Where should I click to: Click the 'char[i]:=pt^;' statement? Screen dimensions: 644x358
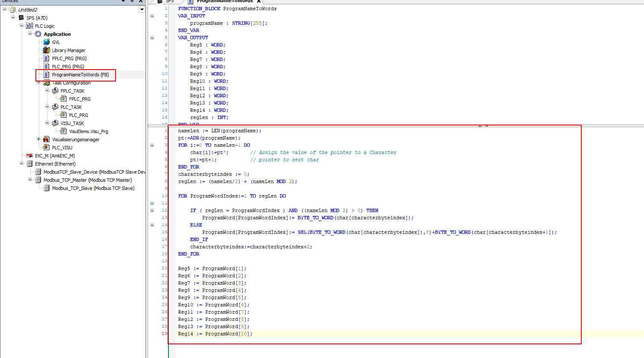[x=209, y=152]
